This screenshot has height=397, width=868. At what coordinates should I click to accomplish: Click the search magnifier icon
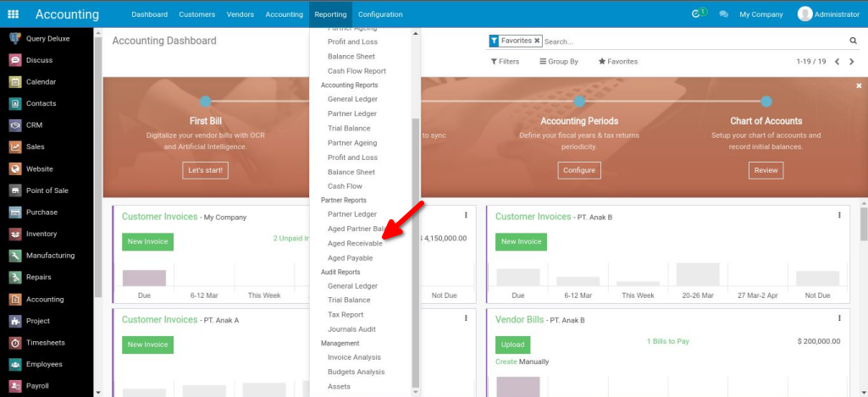click(853, 41)
